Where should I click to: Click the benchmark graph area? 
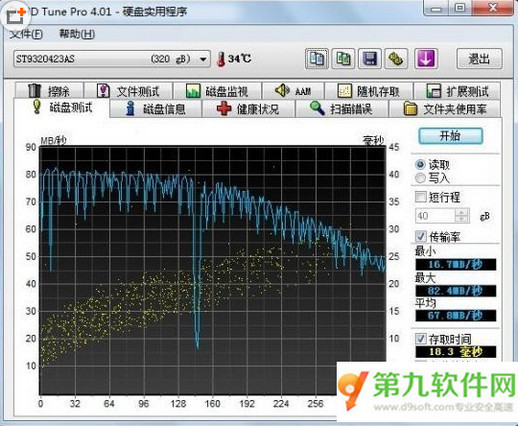(x=212, y=270)
